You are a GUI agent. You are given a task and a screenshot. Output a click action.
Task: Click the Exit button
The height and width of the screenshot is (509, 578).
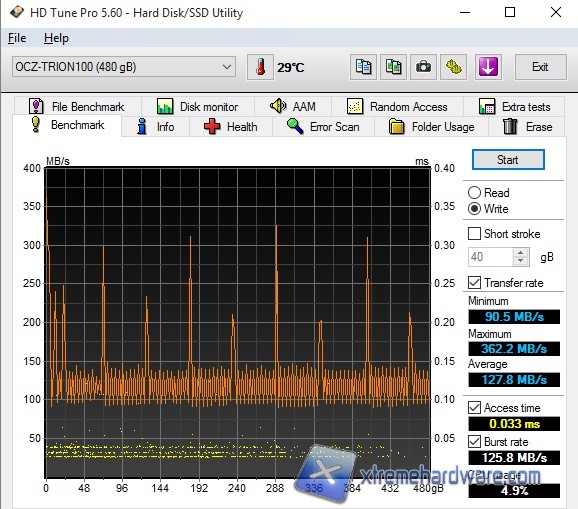point(540,67)
